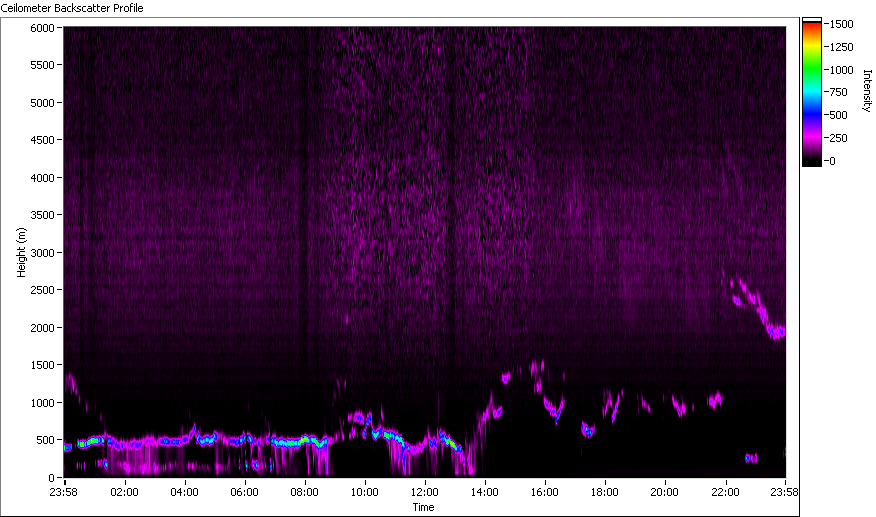Viewport: 876px width, 517px height.
Task: Click the 'Ceilometer Backscatter Profile' title text
Action: [72, 8]
